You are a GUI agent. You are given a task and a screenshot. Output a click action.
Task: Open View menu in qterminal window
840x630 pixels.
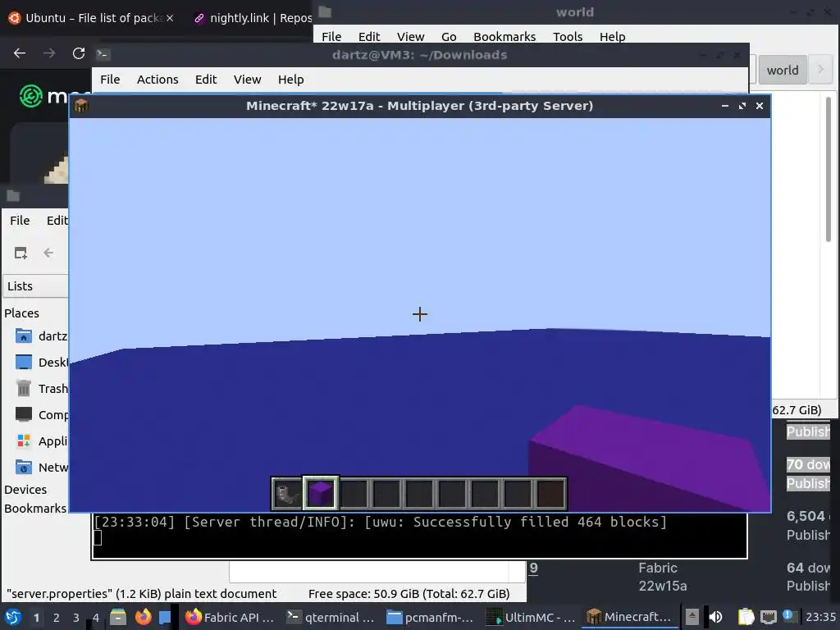[247, 80]
